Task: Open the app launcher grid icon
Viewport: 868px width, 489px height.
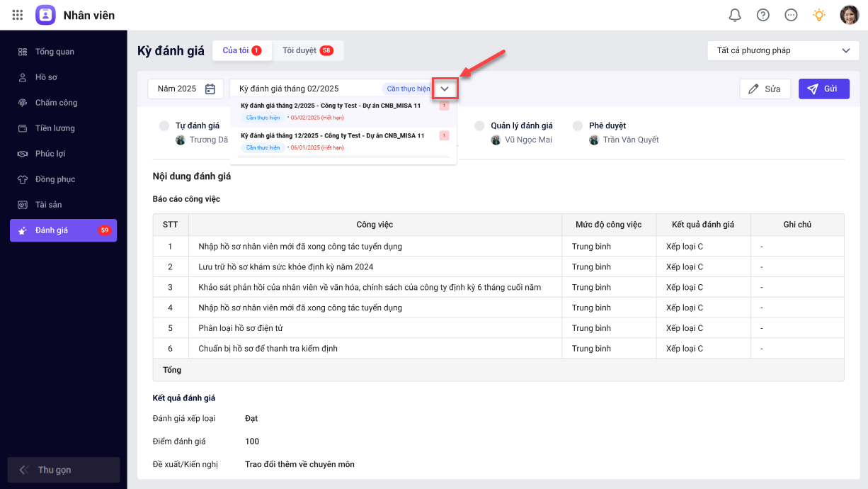Action: point(18,15)
